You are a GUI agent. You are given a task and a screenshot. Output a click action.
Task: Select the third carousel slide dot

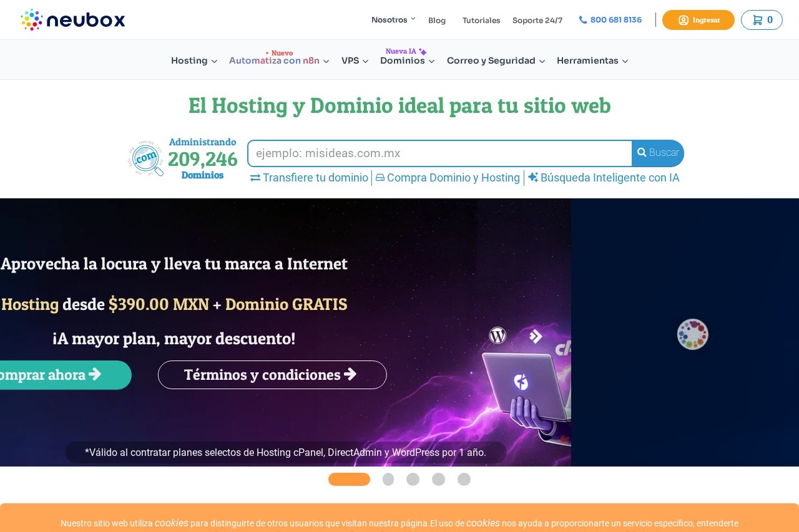coord(413,479)
